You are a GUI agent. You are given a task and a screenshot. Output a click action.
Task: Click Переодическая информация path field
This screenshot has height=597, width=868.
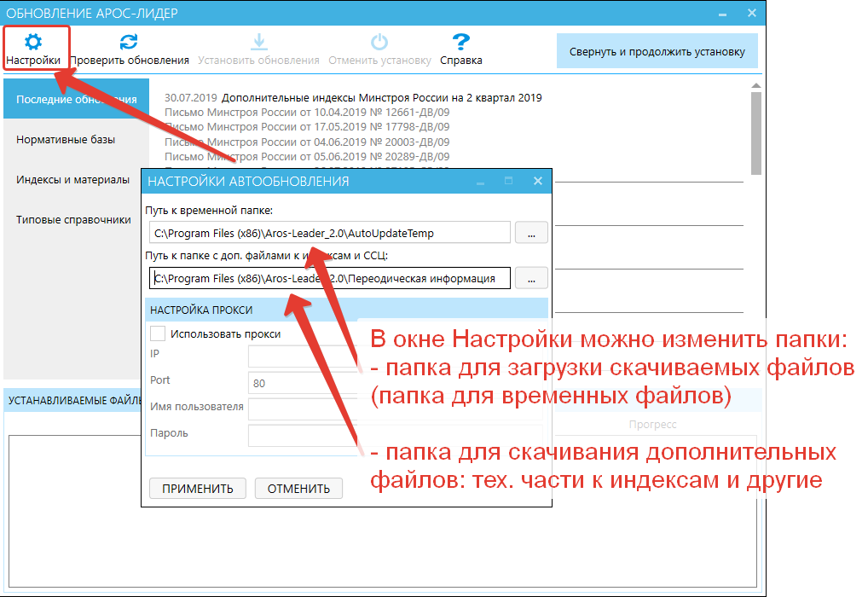point(330,278)
